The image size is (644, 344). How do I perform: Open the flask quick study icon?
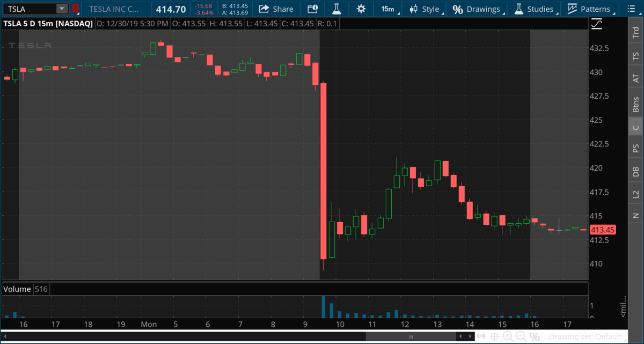(336, 9)
